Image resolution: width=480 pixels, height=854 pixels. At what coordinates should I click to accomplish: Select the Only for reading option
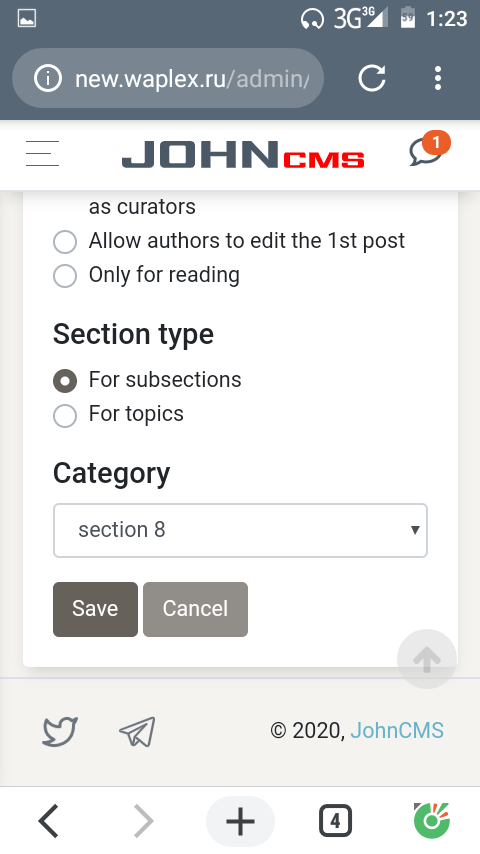coord(65,275)
